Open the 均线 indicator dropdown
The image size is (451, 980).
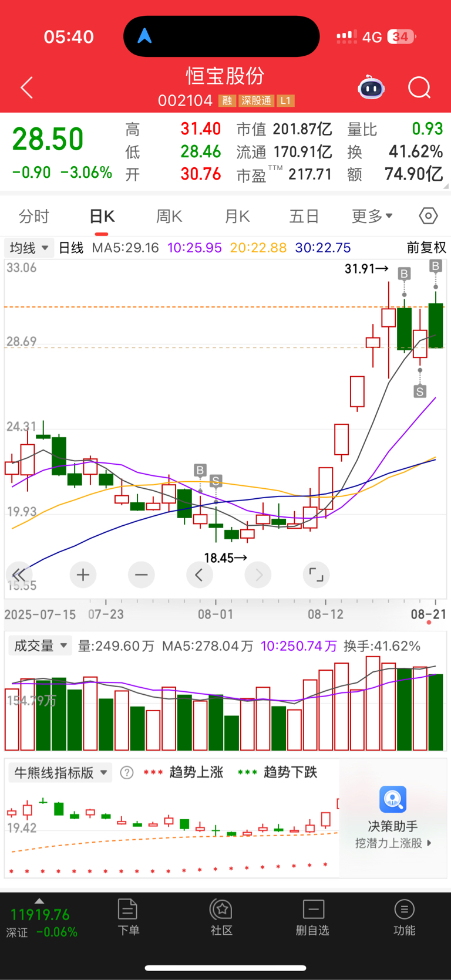click(29, 248)
